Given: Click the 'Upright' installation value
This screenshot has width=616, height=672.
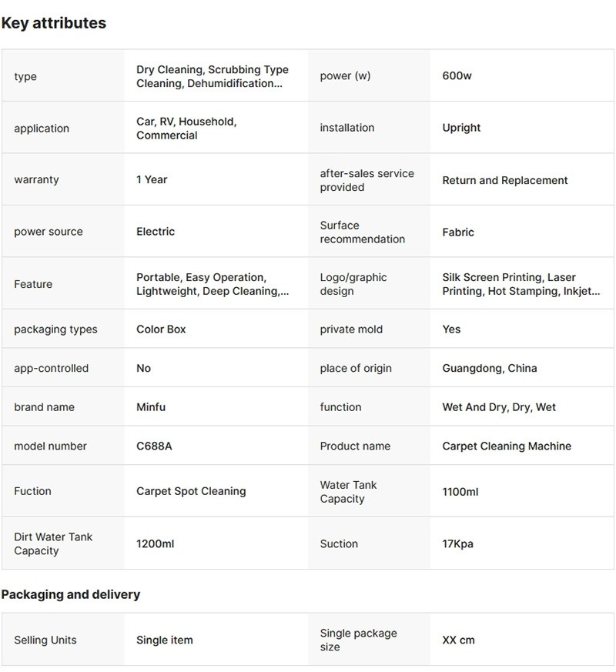Looking at the screenshot, I should click(x=461, y=128).
